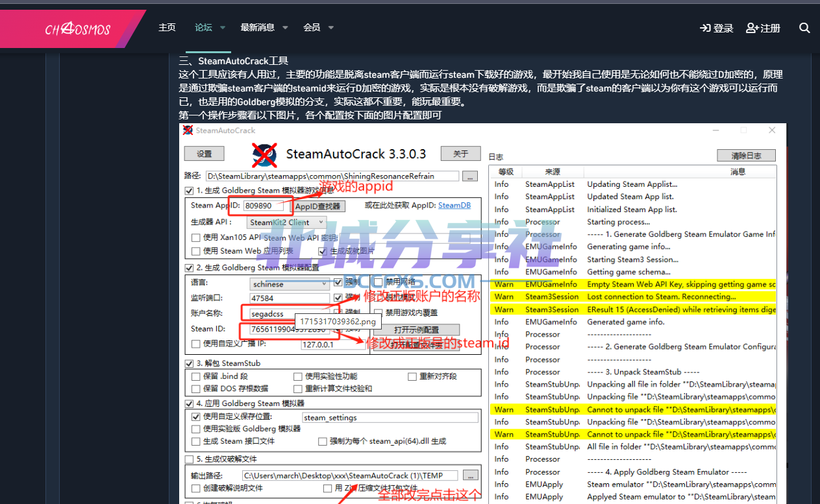The height and width of the screenshot is (504, 820).
Task: Toggle the '5. 生成仅破解文件' checkbox
Action: coord(189,459)
